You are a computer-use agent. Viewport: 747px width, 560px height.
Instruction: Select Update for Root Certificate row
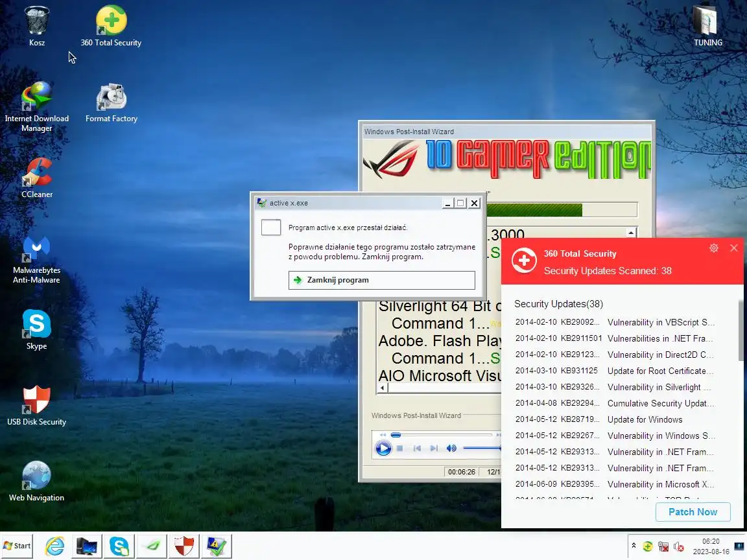point(615,371)
